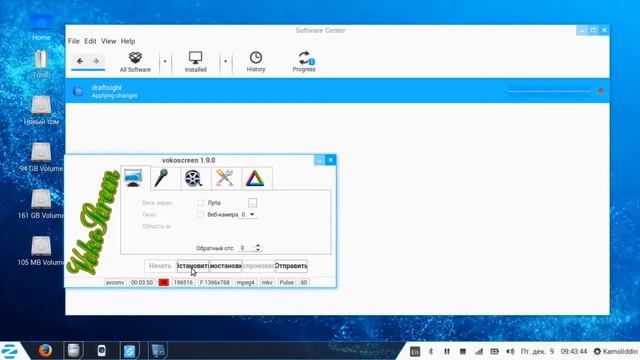Open the History view
This screenshot has height=360, width=640.
[256, 62]
